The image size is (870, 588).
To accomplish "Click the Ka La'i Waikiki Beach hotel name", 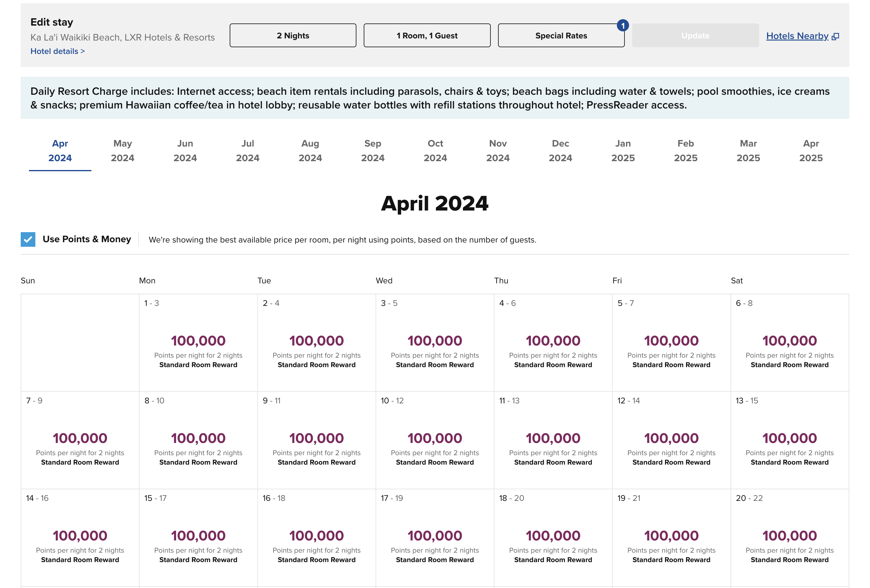I will [122, 37].
